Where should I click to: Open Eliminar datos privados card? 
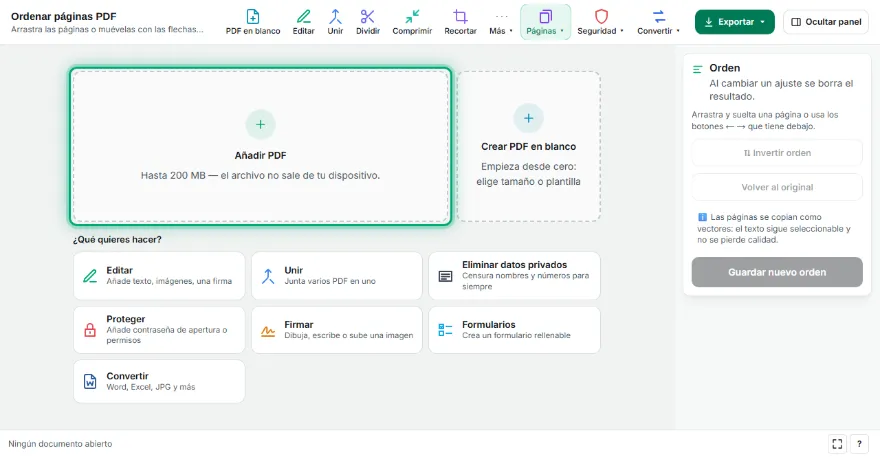[x=515, y=276]
